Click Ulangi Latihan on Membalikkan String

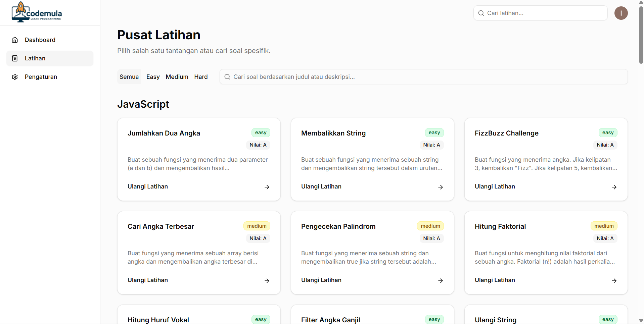point(321,186)
